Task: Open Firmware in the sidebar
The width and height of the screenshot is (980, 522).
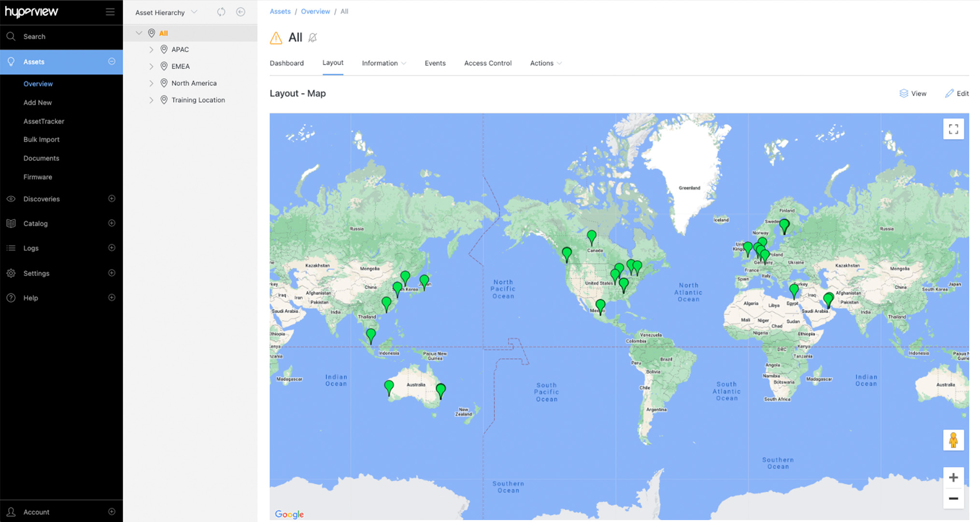Action: (x=38, y=177)
